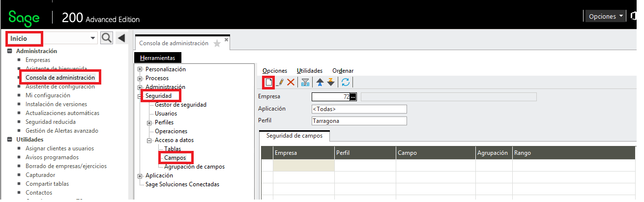Open Actualizaciones automáticas

pyautogui.click(x=62, y=113)
